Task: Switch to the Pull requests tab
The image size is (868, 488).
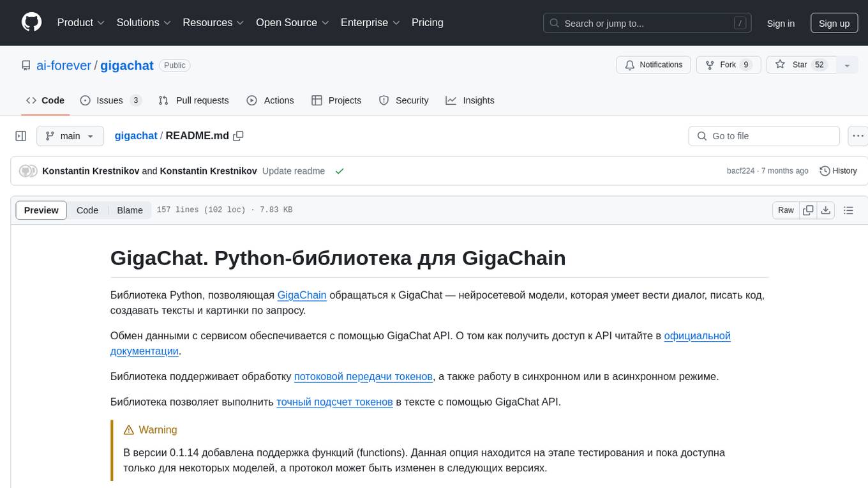Action: coord(193,100)
